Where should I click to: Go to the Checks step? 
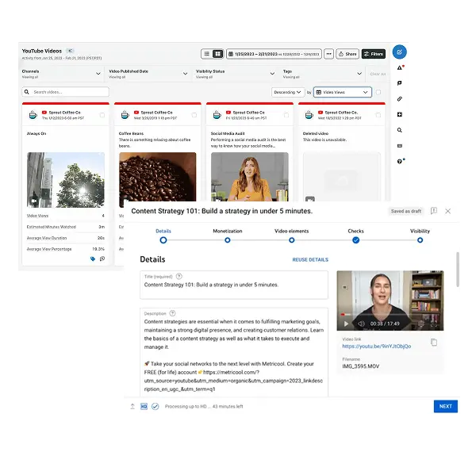[x=355, y=236]
